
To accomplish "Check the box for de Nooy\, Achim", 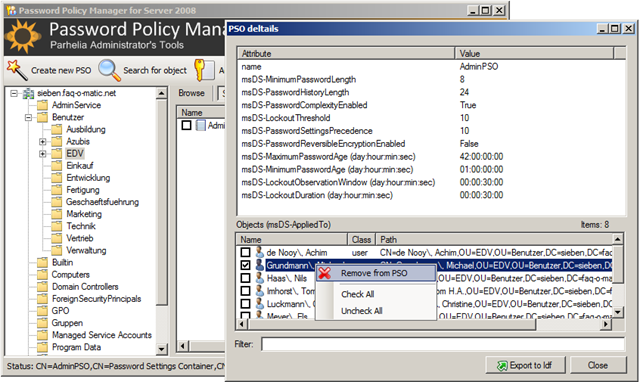I will tap(245, 253).
